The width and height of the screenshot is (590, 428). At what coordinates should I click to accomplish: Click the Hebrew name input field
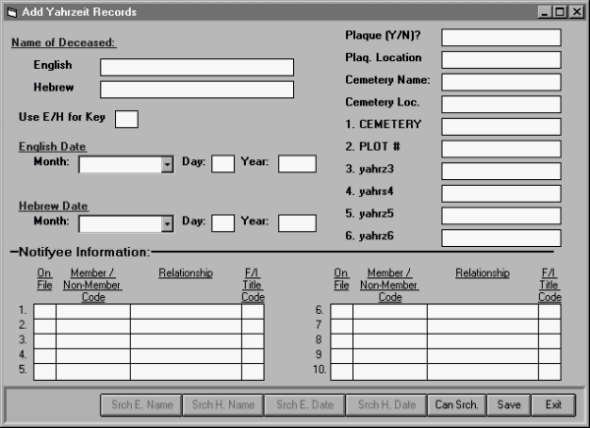pyautogui.click(x=197, y=90)
